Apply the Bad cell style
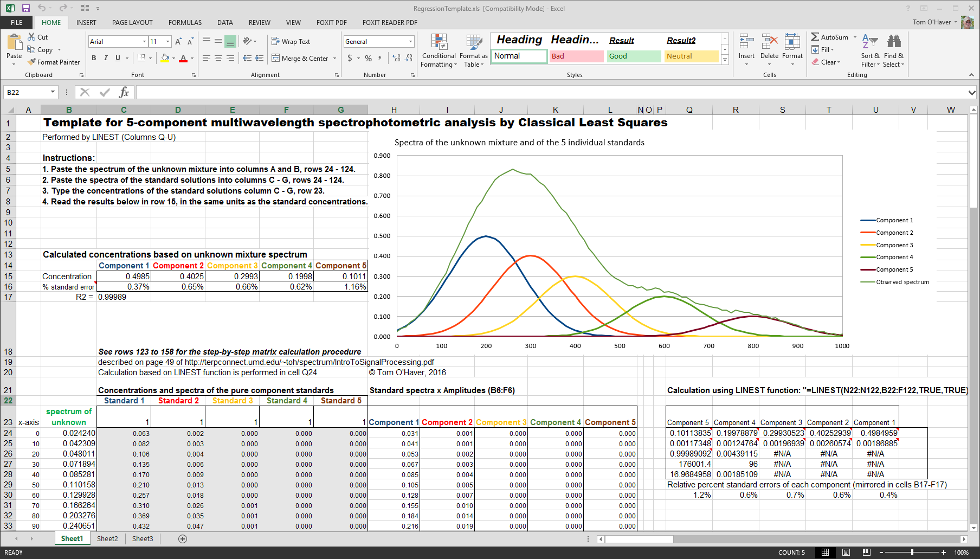Screen dimensions: 980x559 576,56
